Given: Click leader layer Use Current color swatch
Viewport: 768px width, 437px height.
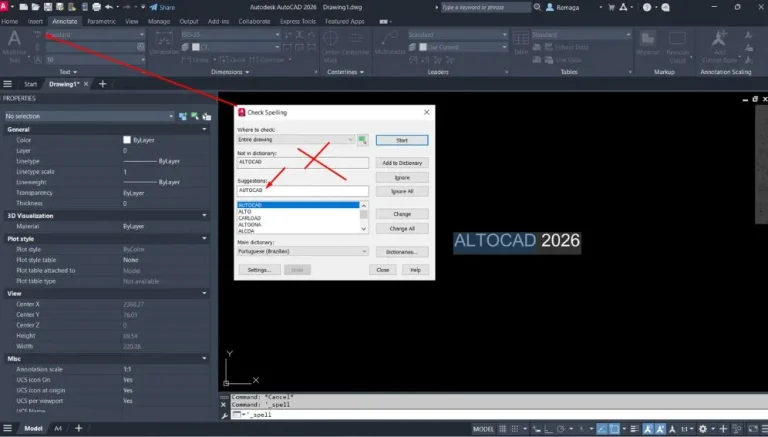Looking at the screenshot, I should click(x=423, y=47).
